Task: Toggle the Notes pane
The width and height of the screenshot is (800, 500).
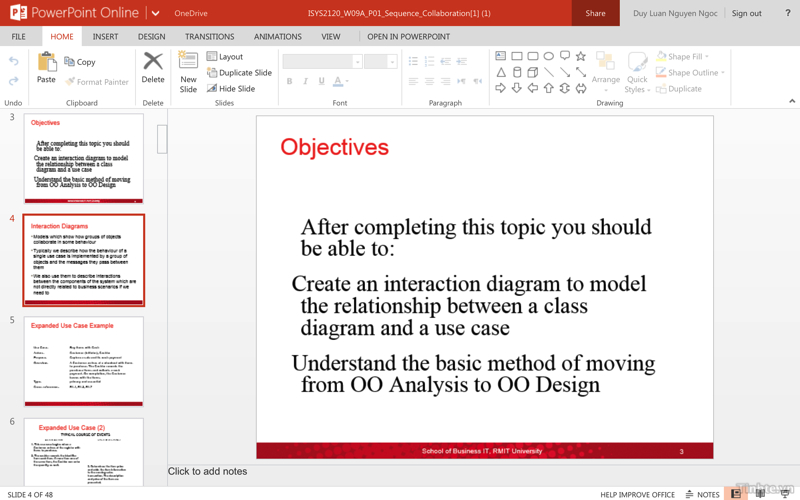Action: pyautogui.click(x=702, y=494)
